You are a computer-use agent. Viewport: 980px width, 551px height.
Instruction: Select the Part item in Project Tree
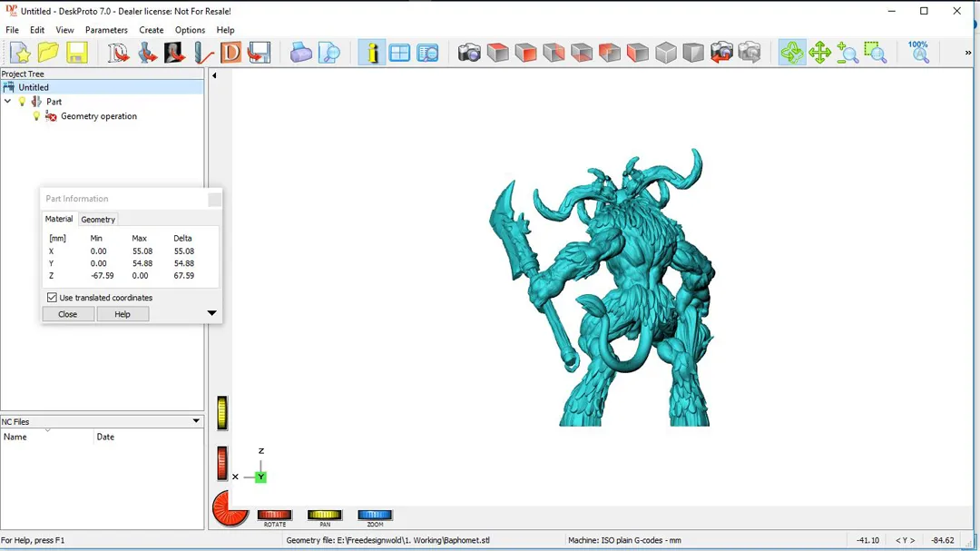click(54, 102)
